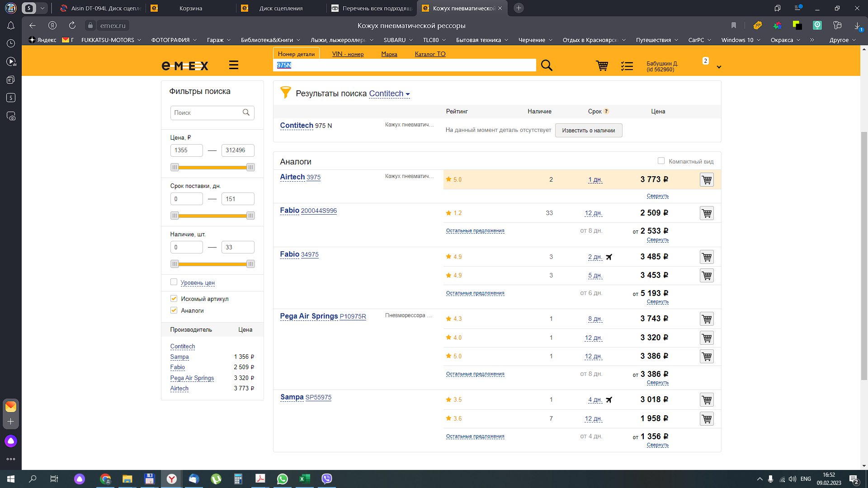Click the Emex logo
The width and height of the screenshot is (868, 488).
(x=185, y=66)
